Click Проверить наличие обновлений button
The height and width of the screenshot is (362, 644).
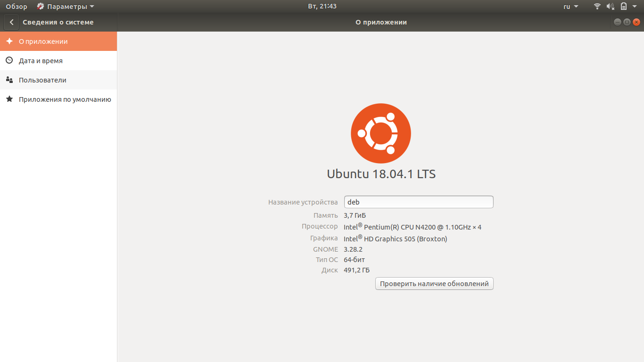point(434,284)
